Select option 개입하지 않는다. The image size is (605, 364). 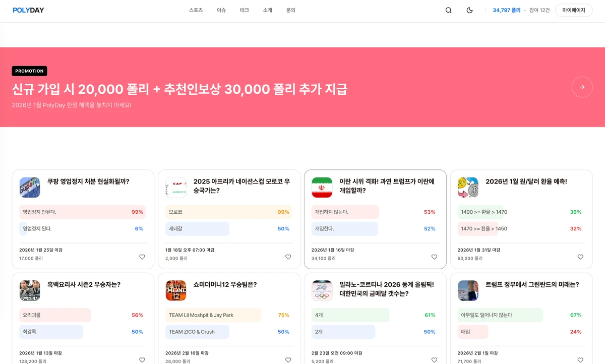click(375, 212)
